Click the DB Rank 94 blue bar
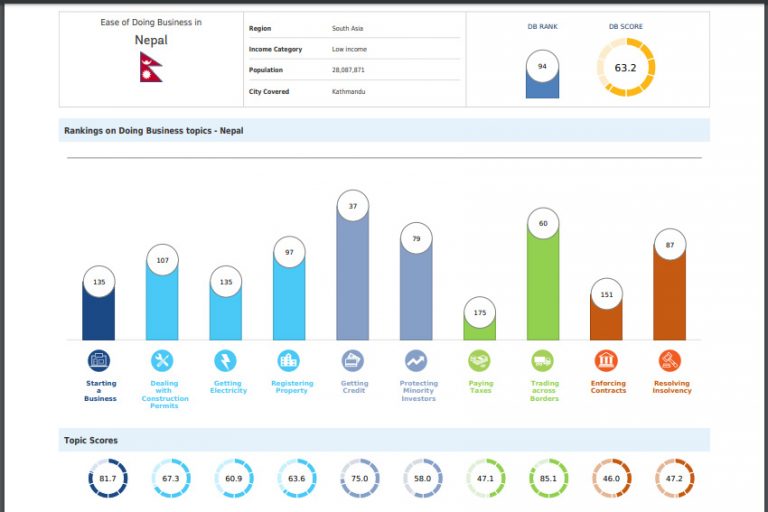 [542, 80]
